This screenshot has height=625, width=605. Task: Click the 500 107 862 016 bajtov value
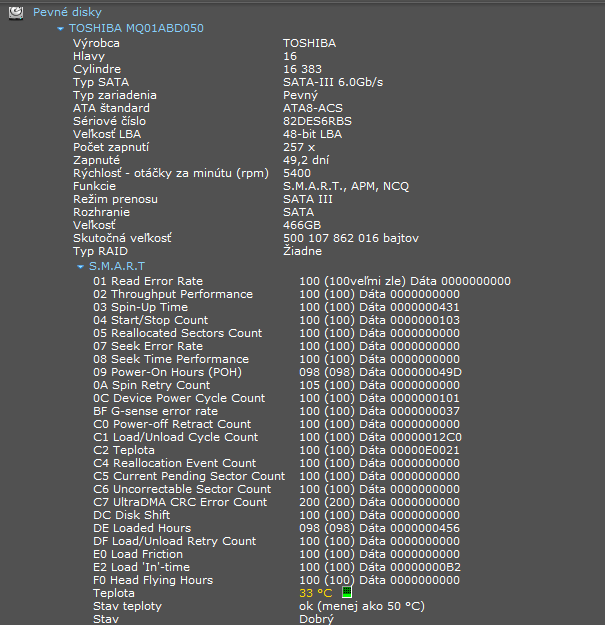point(351,238)
